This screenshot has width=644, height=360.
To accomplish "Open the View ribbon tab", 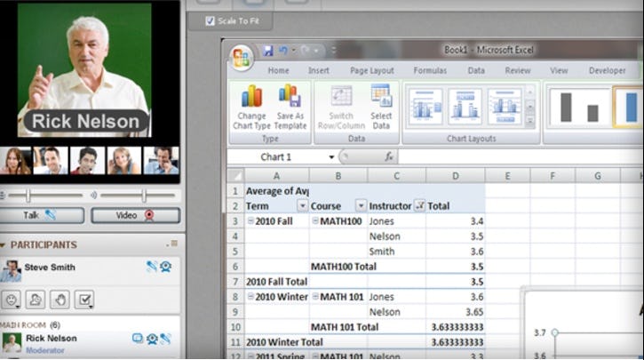I will click(x=559, y=71).
